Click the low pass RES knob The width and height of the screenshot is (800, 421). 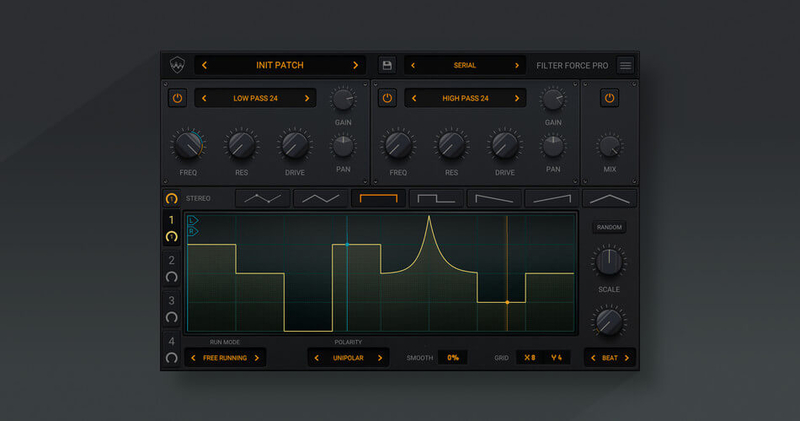tap(241, 144)
